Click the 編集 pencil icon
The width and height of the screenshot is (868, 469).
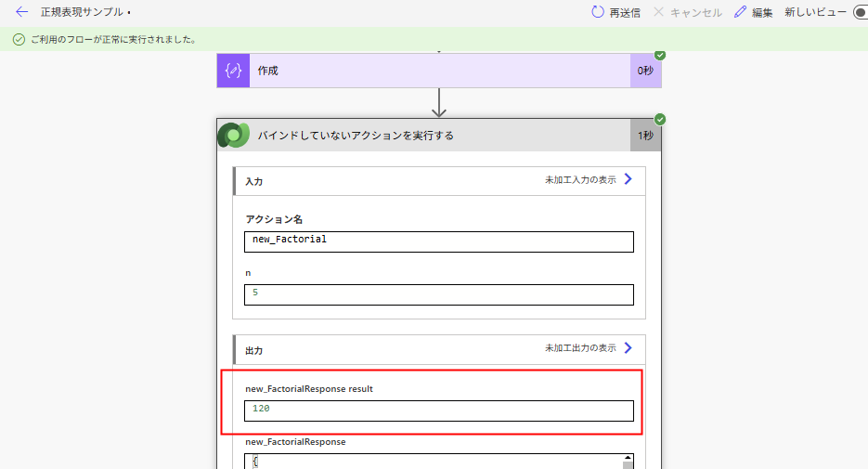tap(740, 12)
